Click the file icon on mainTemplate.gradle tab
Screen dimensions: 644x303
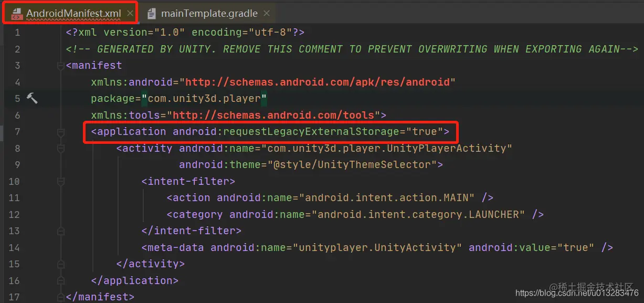point(152,13)
